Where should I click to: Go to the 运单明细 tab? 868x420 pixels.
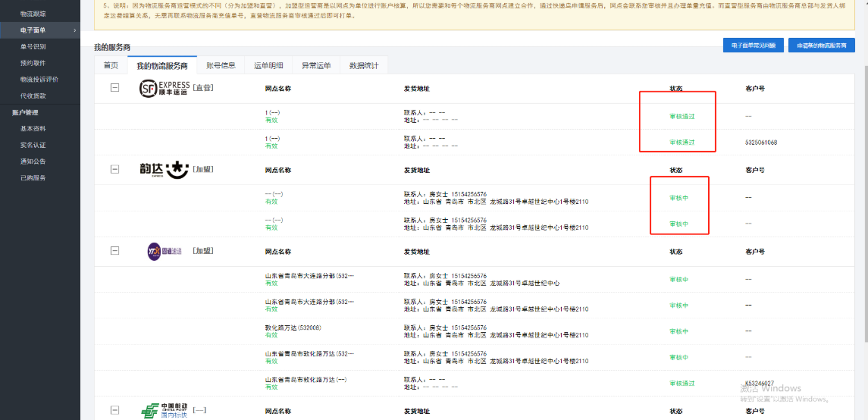(x=268, y=65)
